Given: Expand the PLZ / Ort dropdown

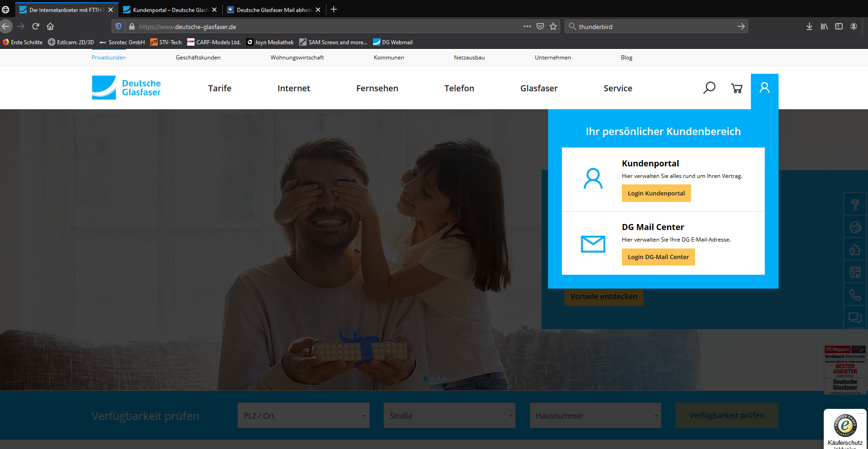Looking at the screenshot, I should point(303,415).
